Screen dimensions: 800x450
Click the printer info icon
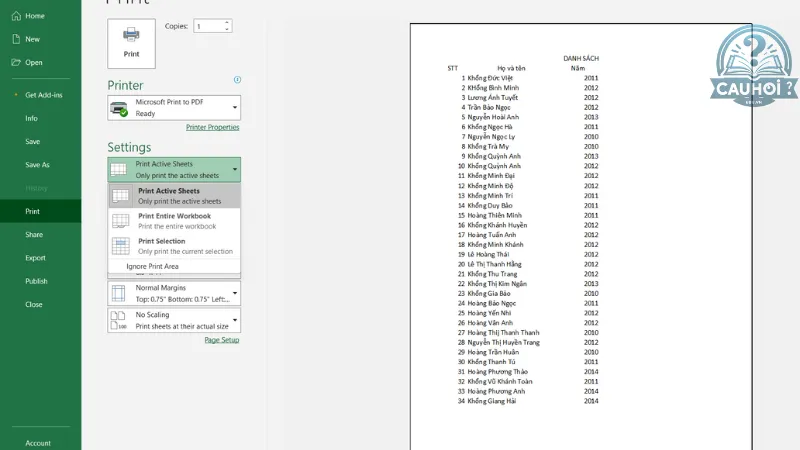pyautogui.click(x=237, y=80)
